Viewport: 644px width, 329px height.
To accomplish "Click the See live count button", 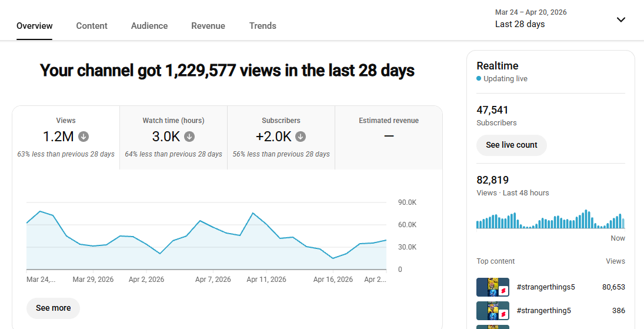I will (x=511, y=145).
